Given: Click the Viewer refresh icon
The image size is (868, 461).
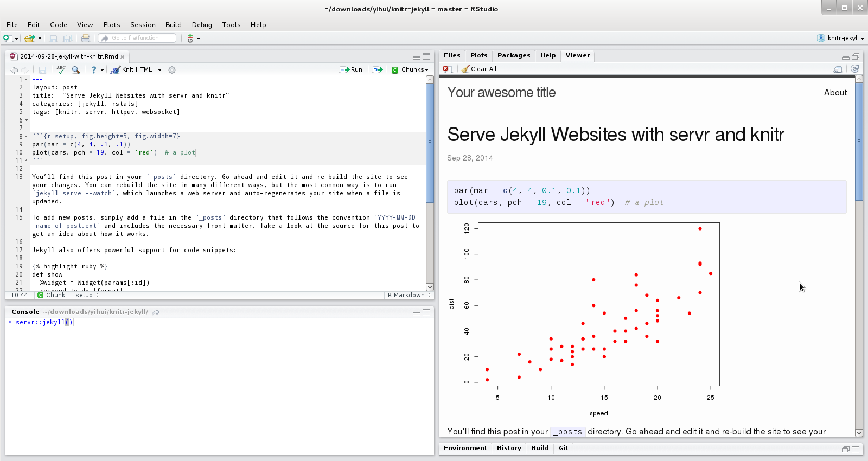Looking at the screenshot, I should (x=855, y=68).
